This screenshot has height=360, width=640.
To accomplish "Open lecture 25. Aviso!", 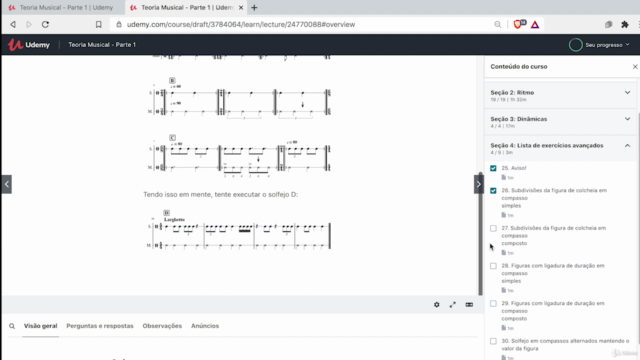I will (514, 168).
